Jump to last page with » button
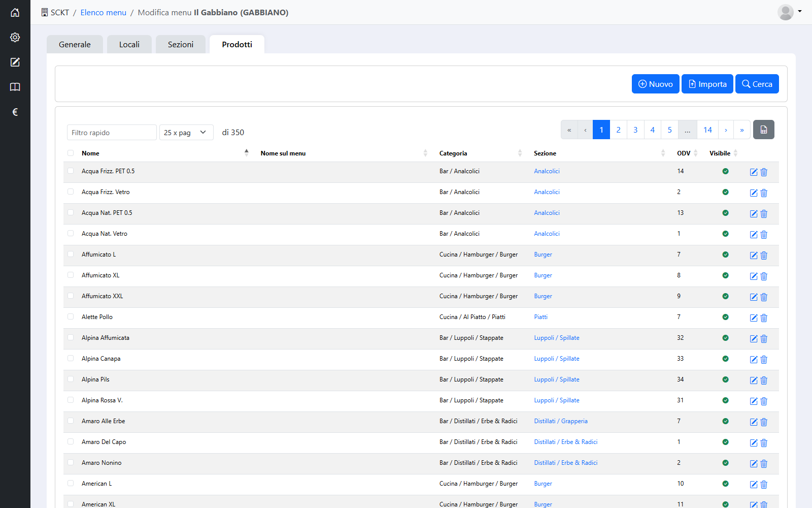 (742, 130)
